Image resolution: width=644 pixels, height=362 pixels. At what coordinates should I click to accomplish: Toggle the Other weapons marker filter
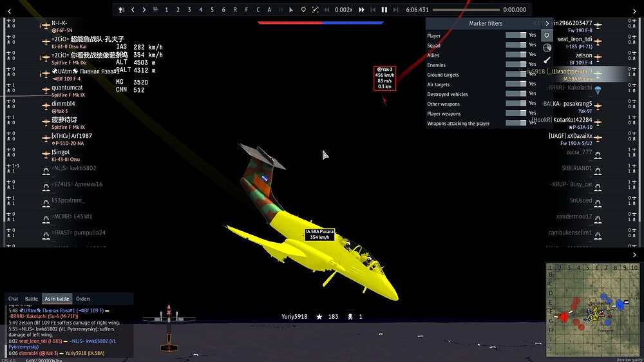point(516,104)
